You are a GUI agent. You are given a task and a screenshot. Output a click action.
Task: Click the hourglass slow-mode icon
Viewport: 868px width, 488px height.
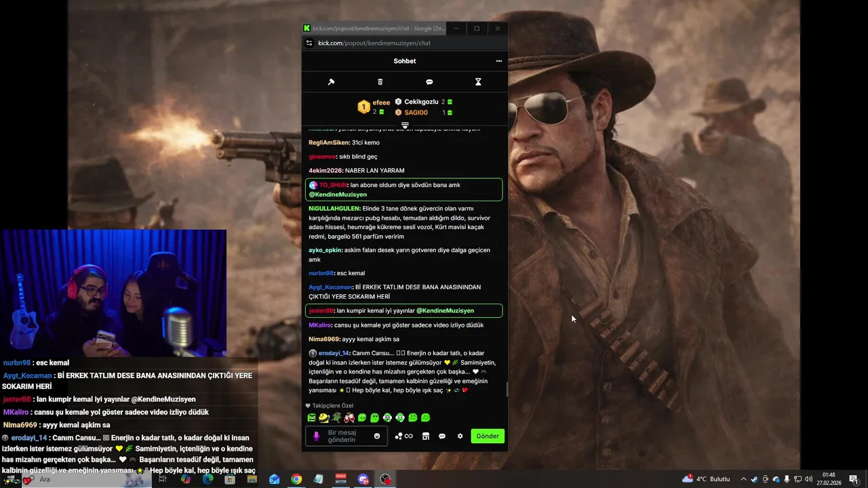pos(478,82)
